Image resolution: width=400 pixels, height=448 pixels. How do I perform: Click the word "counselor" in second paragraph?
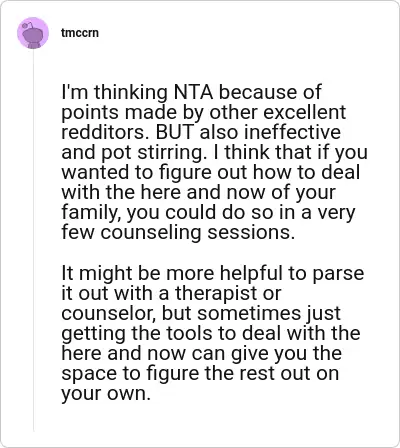coord(108,313)
